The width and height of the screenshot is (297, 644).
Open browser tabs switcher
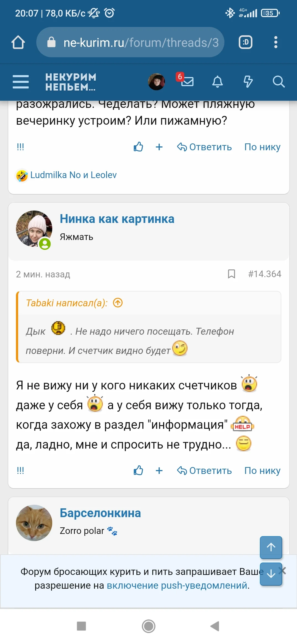[x=245, y=42]
